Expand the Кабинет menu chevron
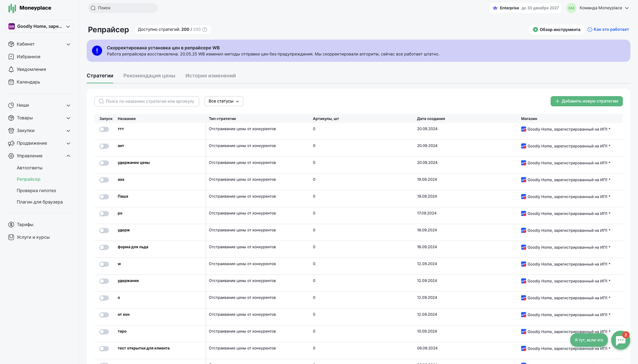The width and height of the screenshot is (638, 364). tap(68, 44)
